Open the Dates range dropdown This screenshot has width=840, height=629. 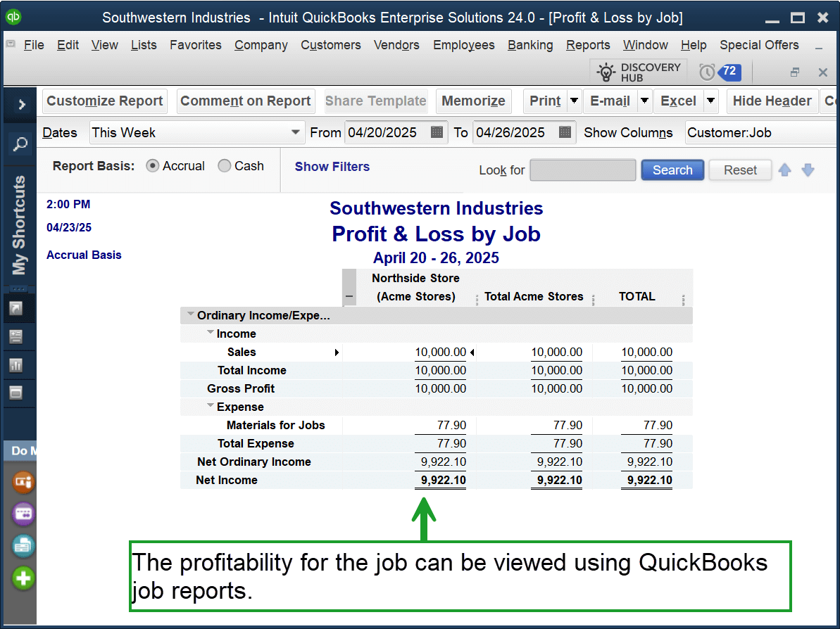pos(295,132)
